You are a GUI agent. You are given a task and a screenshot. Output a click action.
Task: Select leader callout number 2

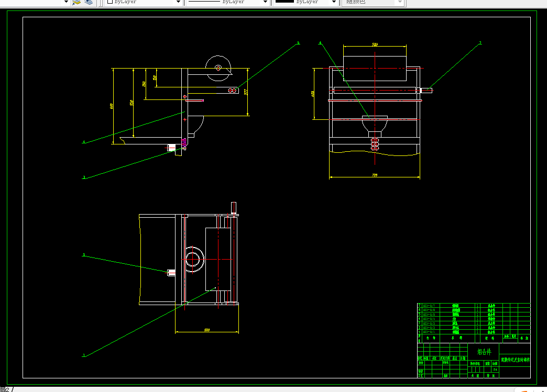click(84, 255)
